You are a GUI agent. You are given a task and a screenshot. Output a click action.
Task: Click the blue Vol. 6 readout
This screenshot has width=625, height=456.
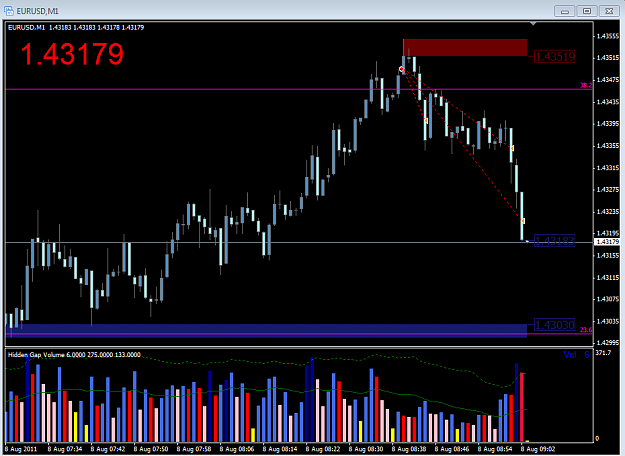point(576,355)
